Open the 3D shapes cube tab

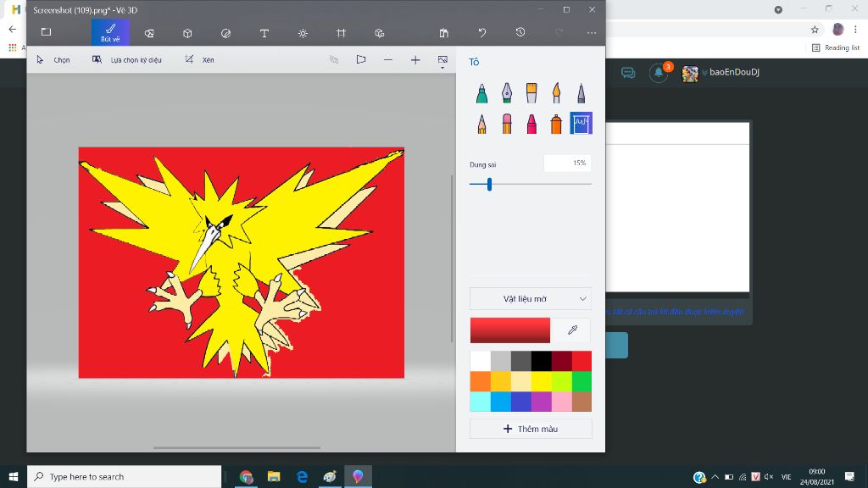pyautogui.click(x=187, y=33)
